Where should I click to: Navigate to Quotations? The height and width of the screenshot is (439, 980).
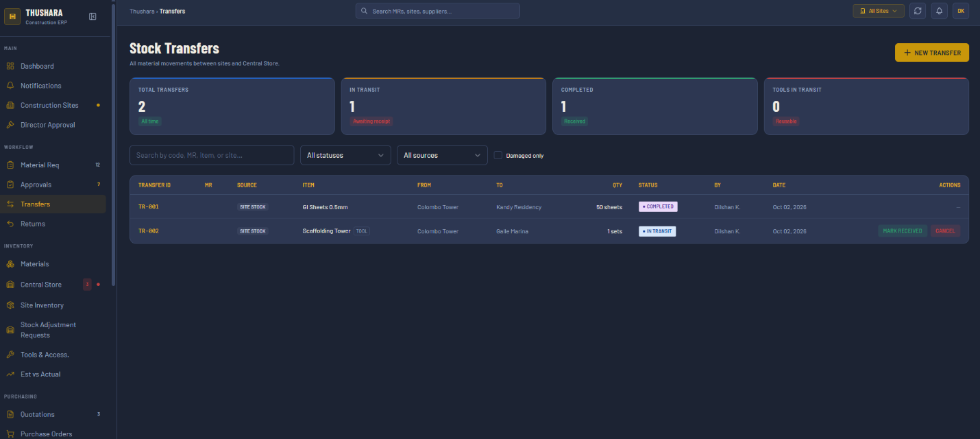click(x=53, y=414)
